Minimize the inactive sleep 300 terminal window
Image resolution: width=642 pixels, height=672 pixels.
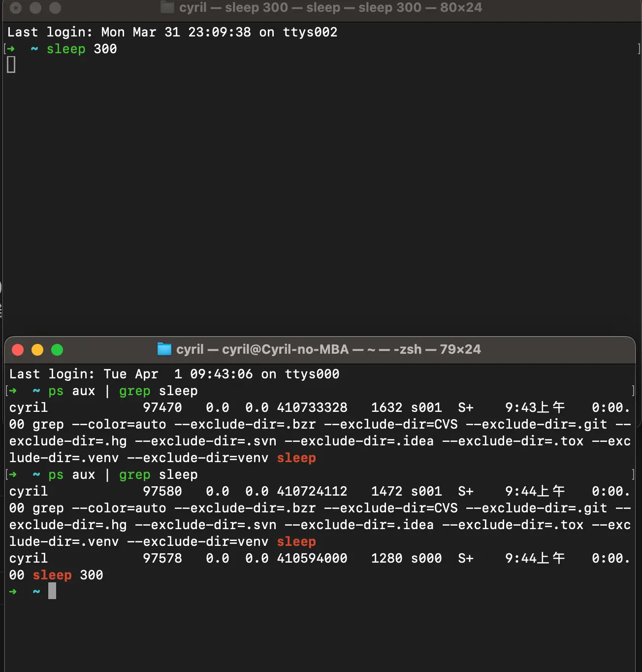tap(35, 8)
